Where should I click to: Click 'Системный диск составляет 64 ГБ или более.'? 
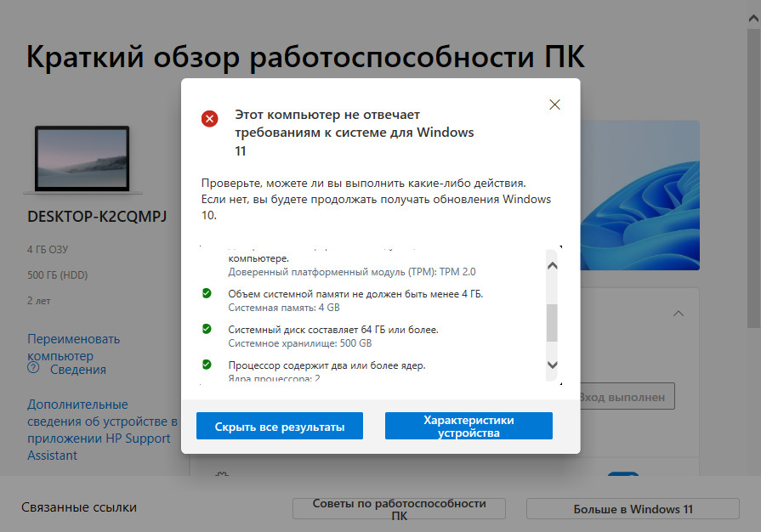click(333, 330)
